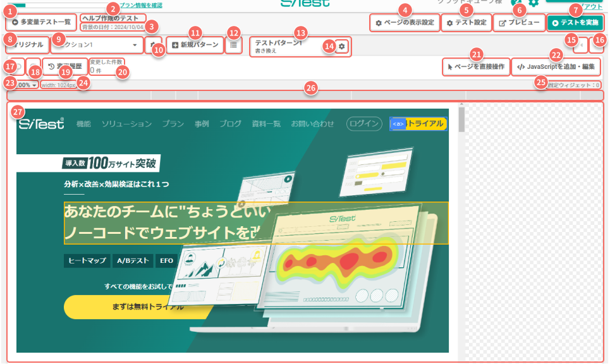610x364 pixels.
Task: Click the 導入数100万サイト突破 badge
Action: [x=111, y=163]
